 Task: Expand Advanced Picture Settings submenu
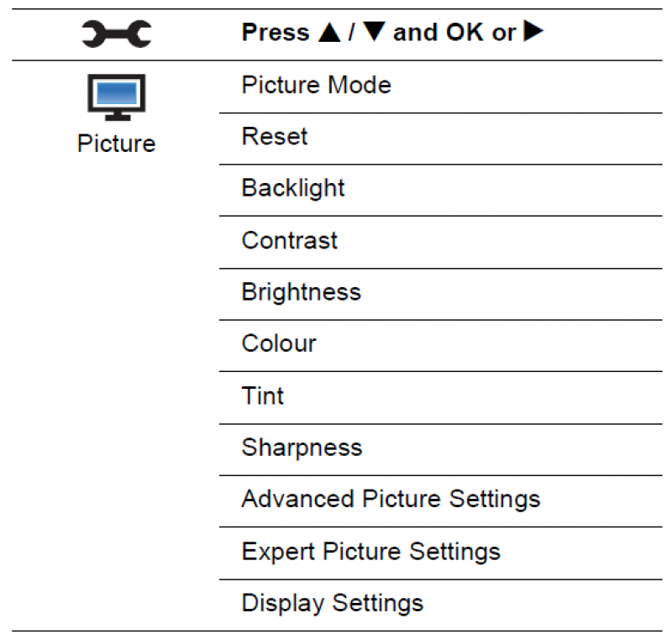click(x=440, y=501)
